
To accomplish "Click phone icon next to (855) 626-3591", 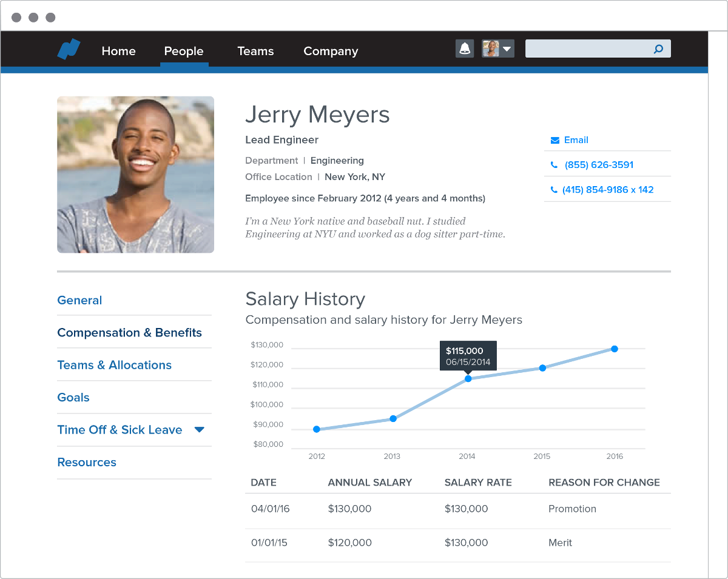I will [x=554, y=165].
